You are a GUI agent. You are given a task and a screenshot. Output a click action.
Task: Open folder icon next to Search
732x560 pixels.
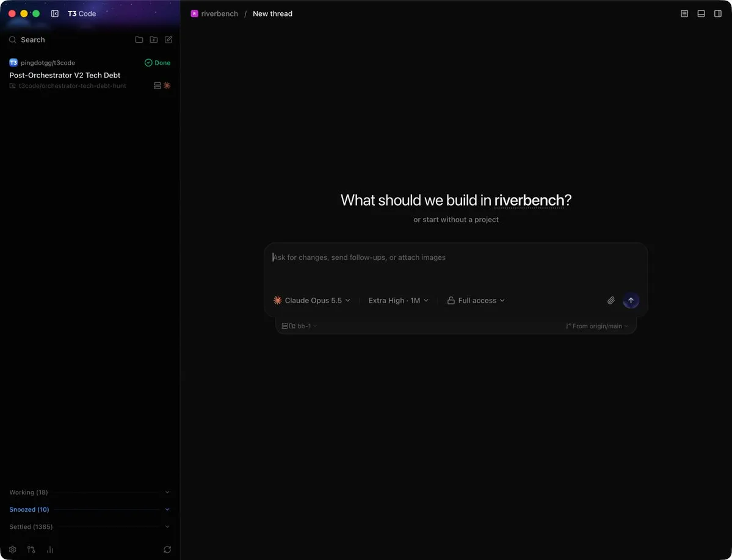tap(139, 40)
